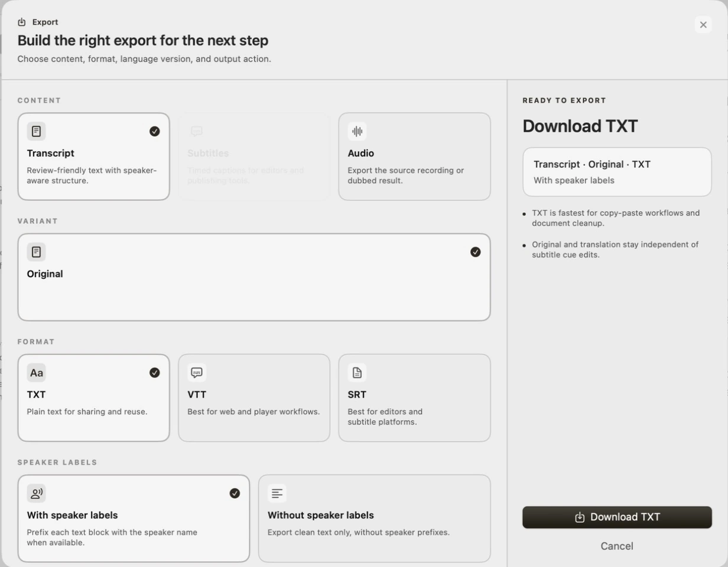Click the SPEAKER LABELS section label
The height and width of the screenshot is (567, 728).
tap(57, 462)
